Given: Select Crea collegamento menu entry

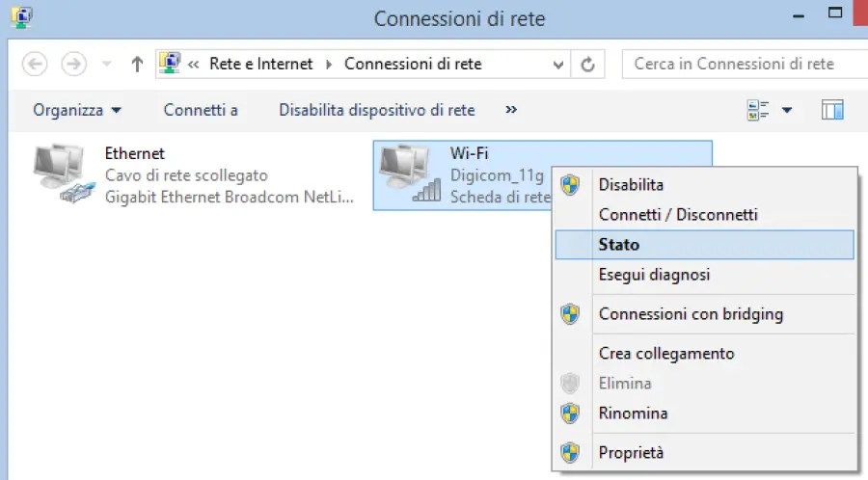Looking at the screenshot, I should 704,354.
